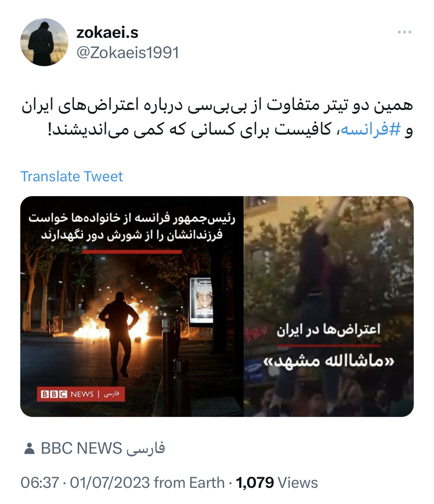Tap the French president headline caption
The height and width of the screenshot is (504, 434).
point(132,226)
